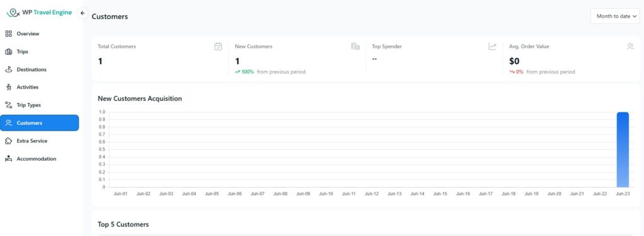Click the Destinations island icon
Image resolution: width=644 pixels, height=236 pixels.
coord(8,70)
